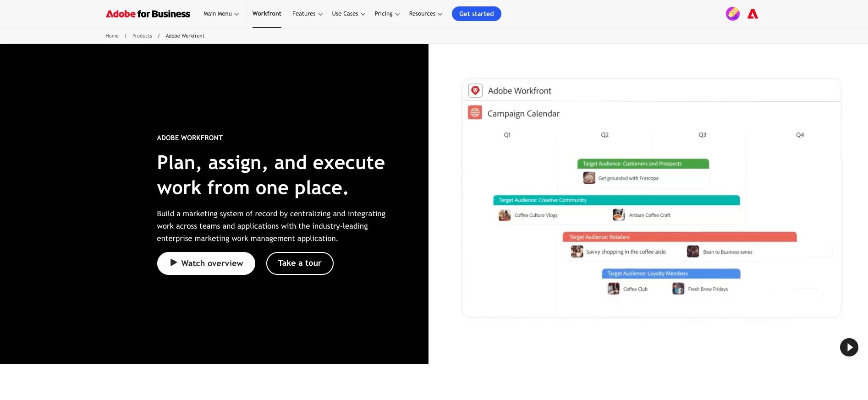This screenshot has width=868, height=400.
Task: Select green Customers and Prospects audience bar
Action: click(643, 164)
